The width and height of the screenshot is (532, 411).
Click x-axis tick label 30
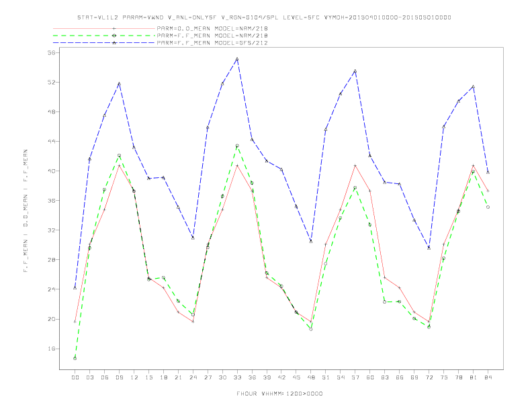(x=222, y=377)
